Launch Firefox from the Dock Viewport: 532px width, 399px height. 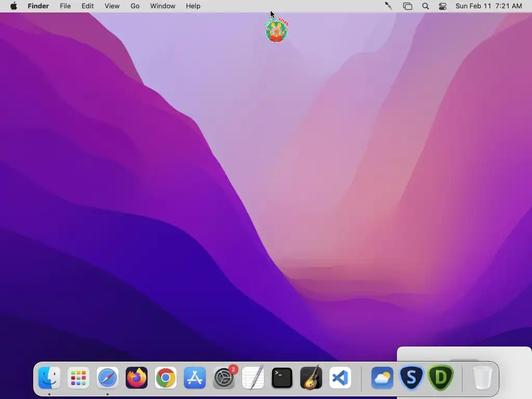pos(137,378)
